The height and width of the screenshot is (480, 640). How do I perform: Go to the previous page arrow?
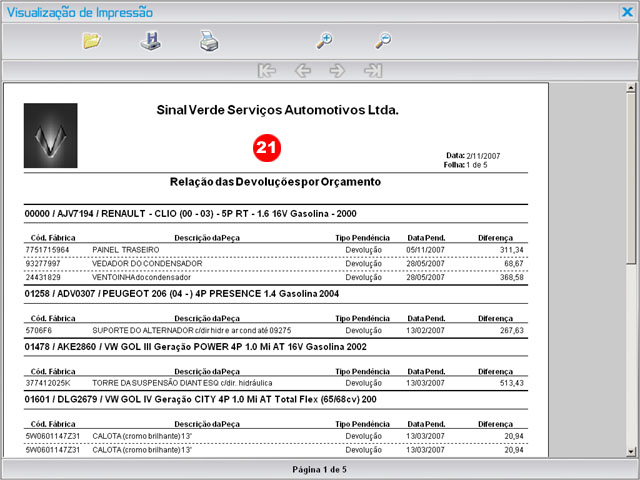[302, 71]
